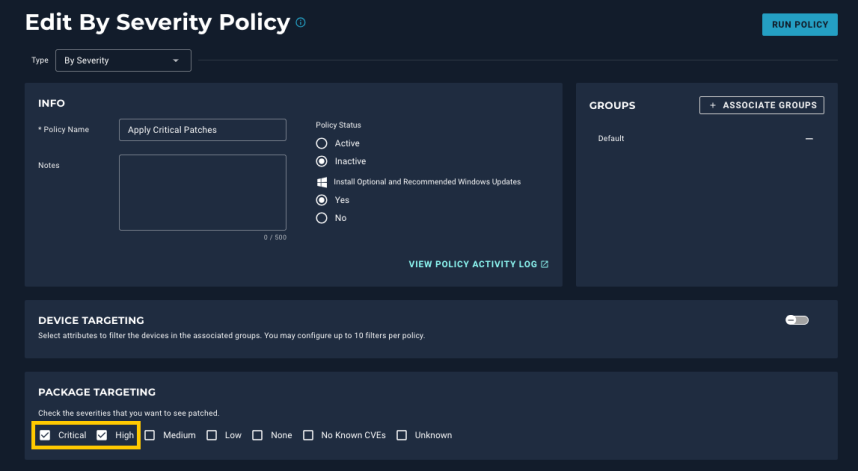This screenshot has height=471, width=858.
Task: Toggle the Device Targeting switch
Action: 797,320
